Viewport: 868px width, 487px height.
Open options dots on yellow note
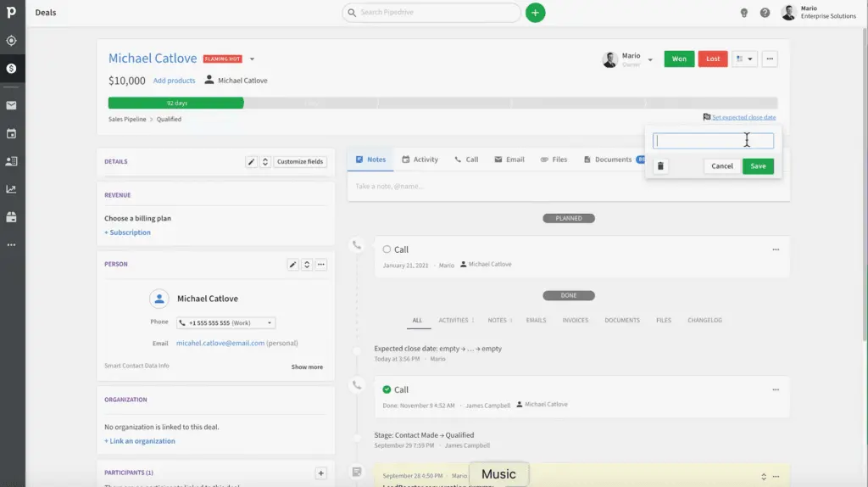(776, 477)
